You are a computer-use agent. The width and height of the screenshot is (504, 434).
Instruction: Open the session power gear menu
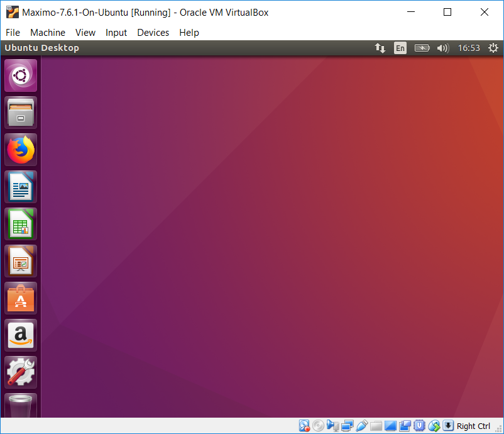(x=493, y=48)
